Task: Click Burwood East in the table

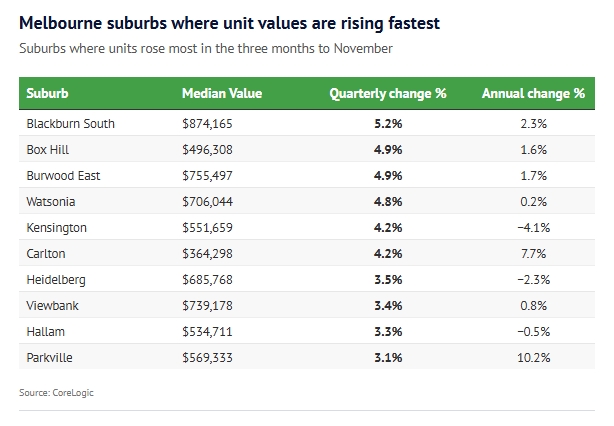Action: click(x=64, y=175)
